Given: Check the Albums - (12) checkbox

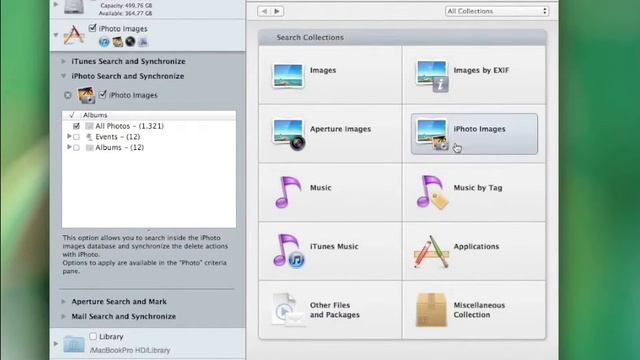Looking at the screenshot, I should point(76,148).
